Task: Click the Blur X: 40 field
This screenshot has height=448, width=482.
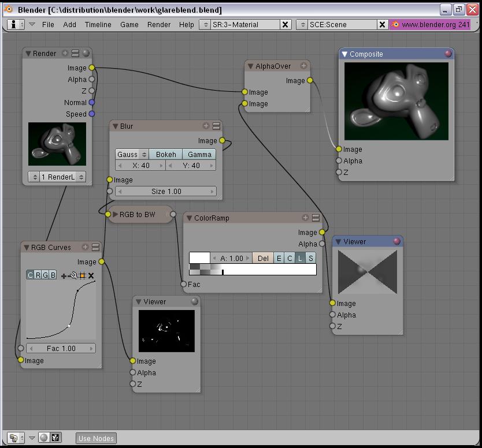Action: (140, 166)
